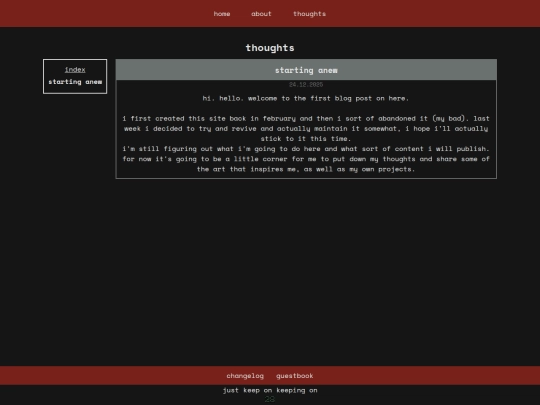Click the line 'stick to it this time.'

click(x=306, y=138)
